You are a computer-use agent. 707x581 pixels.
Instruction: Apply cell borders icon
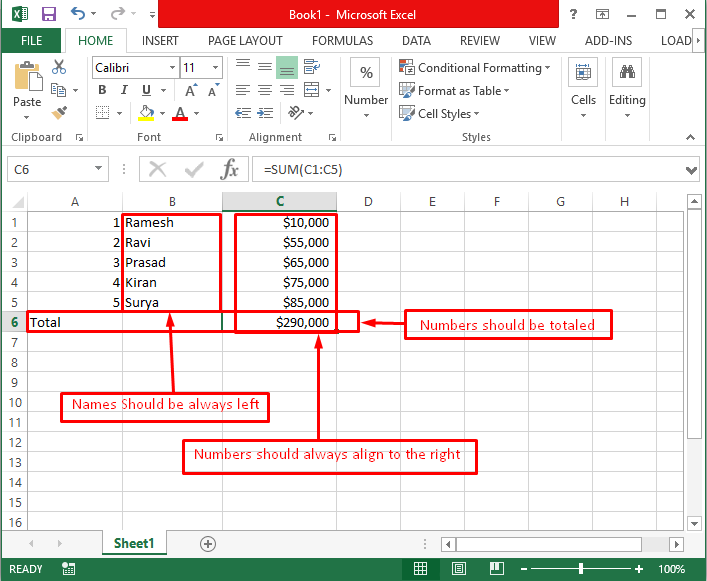tap(103, 112)
